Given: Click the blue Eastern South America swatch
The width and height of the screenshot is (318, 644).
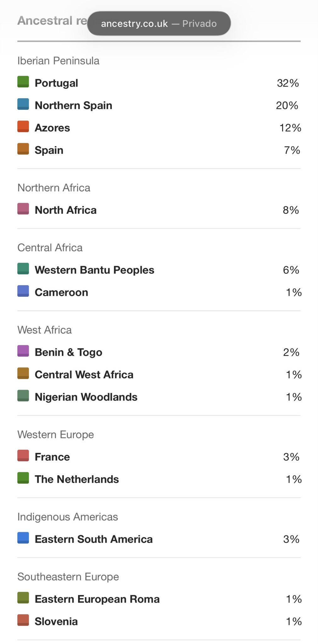Looking at the screenshot, I should click(23, 538).
